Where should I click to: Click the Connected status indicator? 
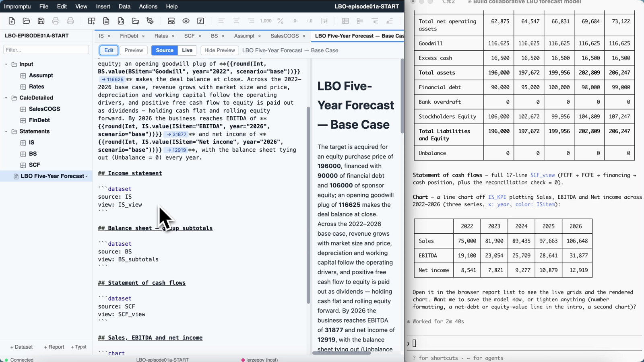point(19,360)
